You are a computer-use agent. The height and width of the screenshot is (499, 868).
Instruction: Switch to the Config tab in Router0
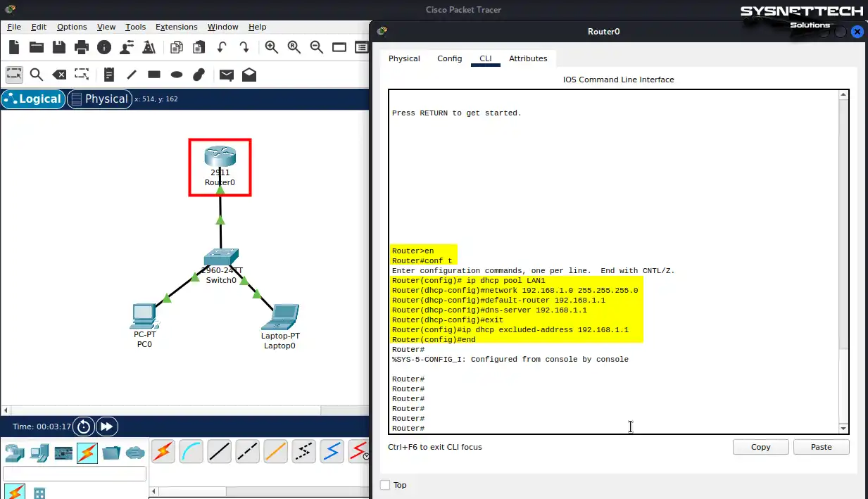coord(449,58)
